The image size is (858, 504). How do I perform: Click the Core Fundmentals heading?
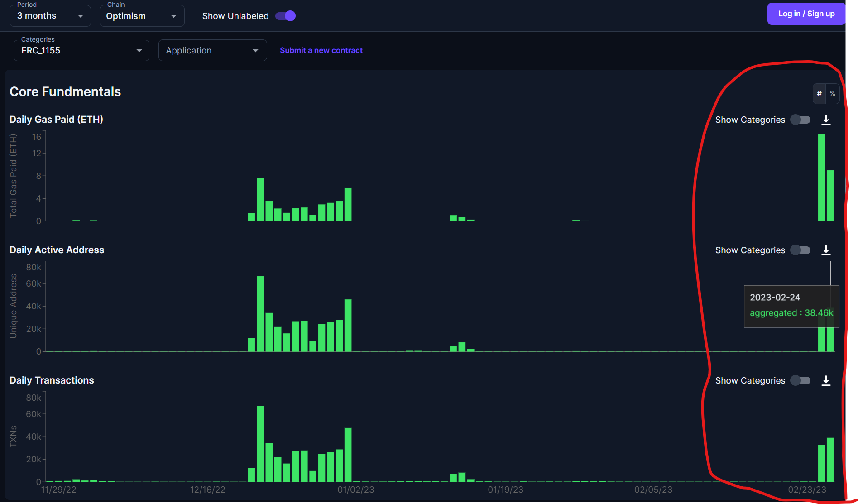[x=65, y=91]
